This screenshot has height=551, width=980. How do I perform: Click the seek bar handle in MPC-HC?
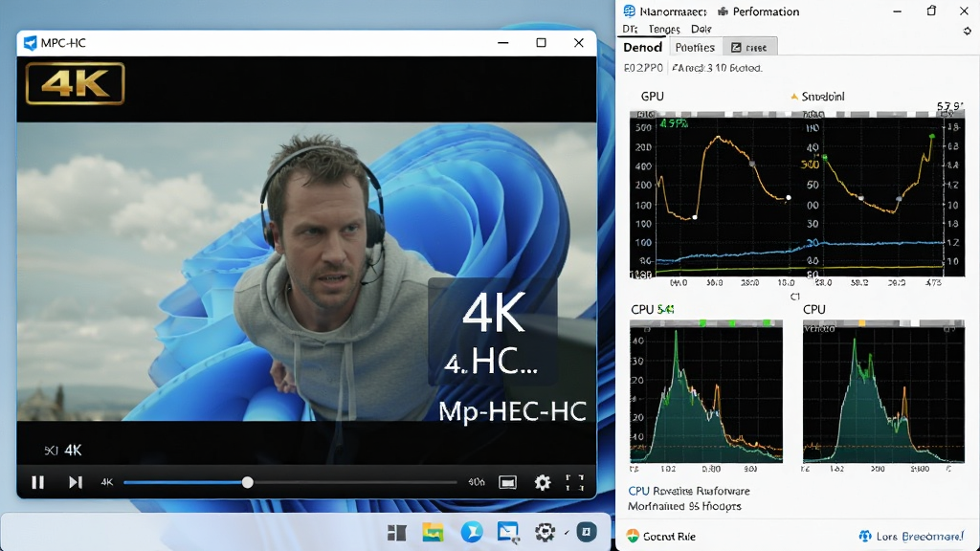(248, 482)
